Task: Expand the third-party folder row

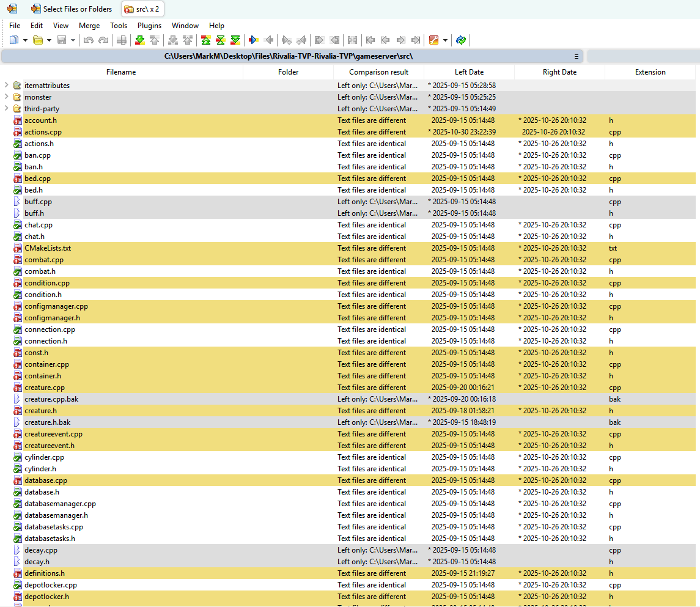Action: tap(6, 108)
